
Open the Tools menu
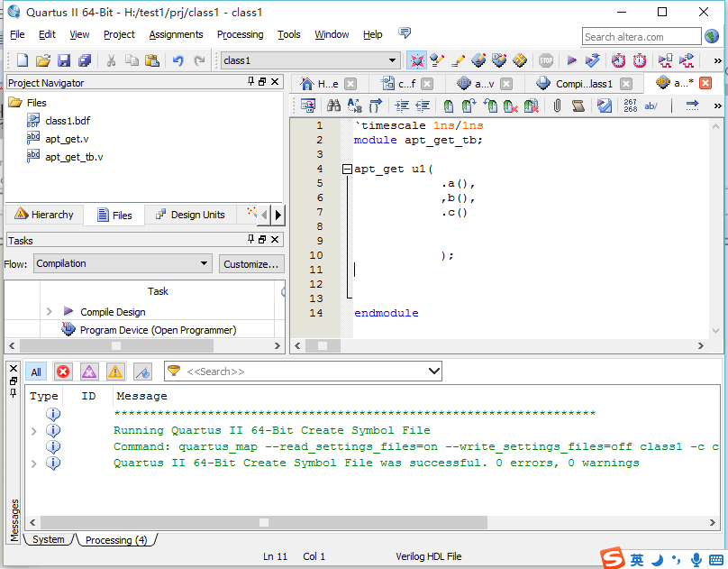tap(289, 34)
